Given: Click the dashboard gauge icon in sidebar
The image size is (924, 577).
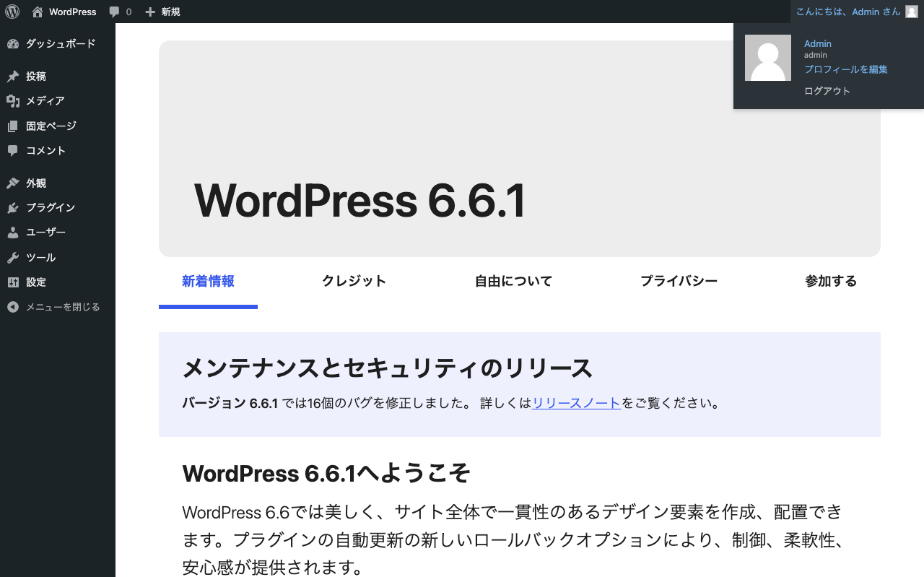Looking at the screenshot, I should click(x=13, y=44).
